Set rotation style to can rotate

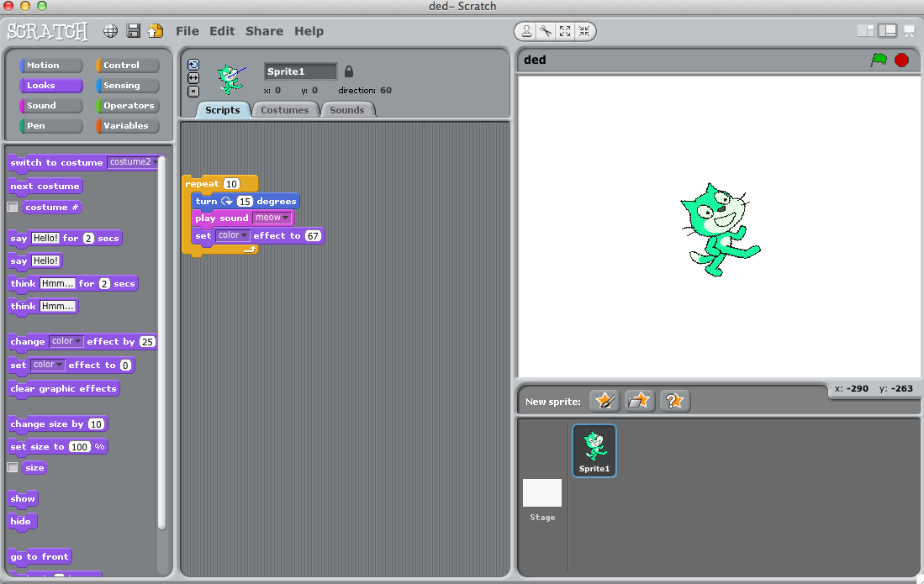tap(193, 65)
